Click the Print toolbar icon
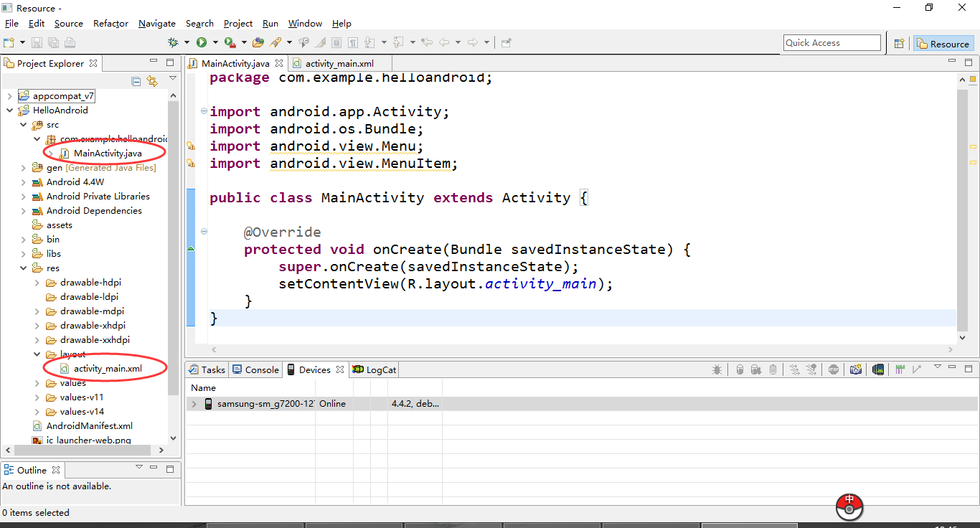 (70, 43)
